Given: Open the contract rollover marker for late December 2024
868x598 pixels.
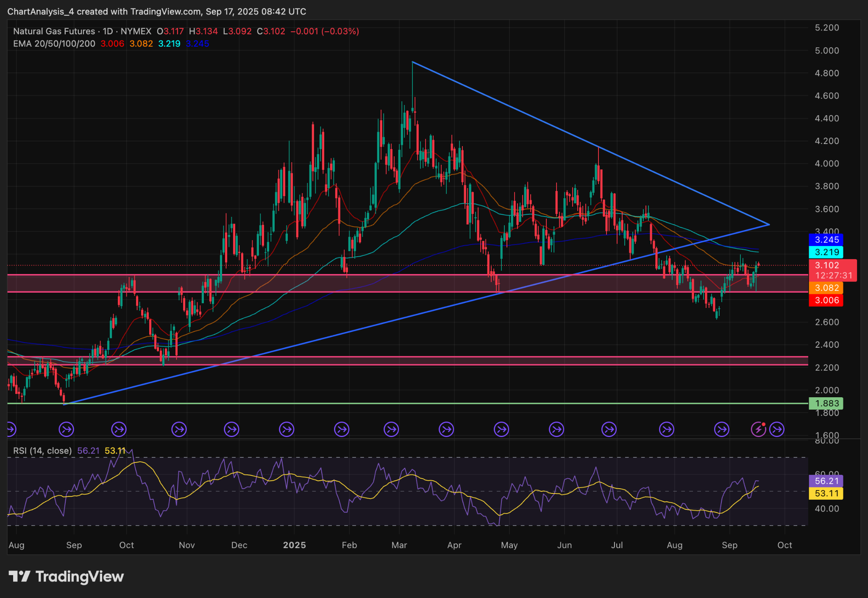Looking at the screenshot, I should (x=287, y=429).
